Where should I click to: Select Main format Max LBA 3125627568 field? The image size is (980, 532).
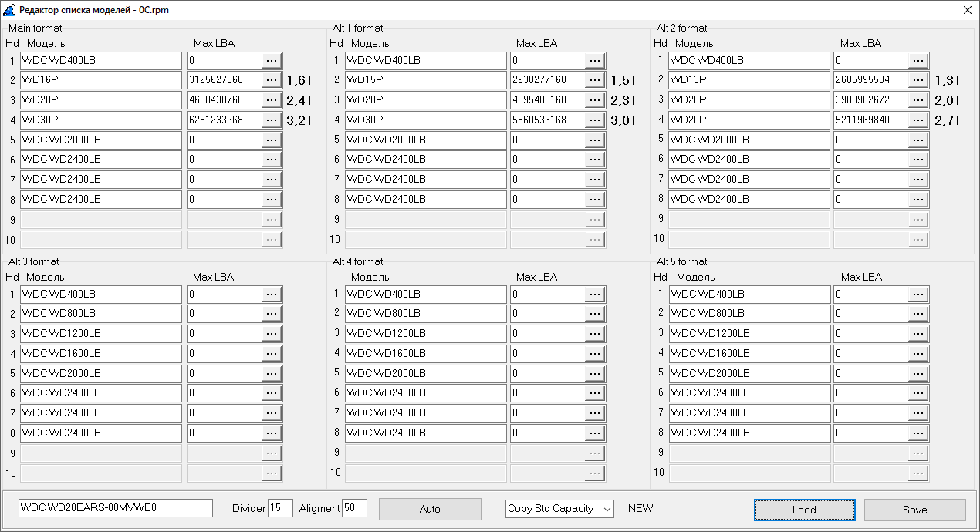[x=225, y=80]
